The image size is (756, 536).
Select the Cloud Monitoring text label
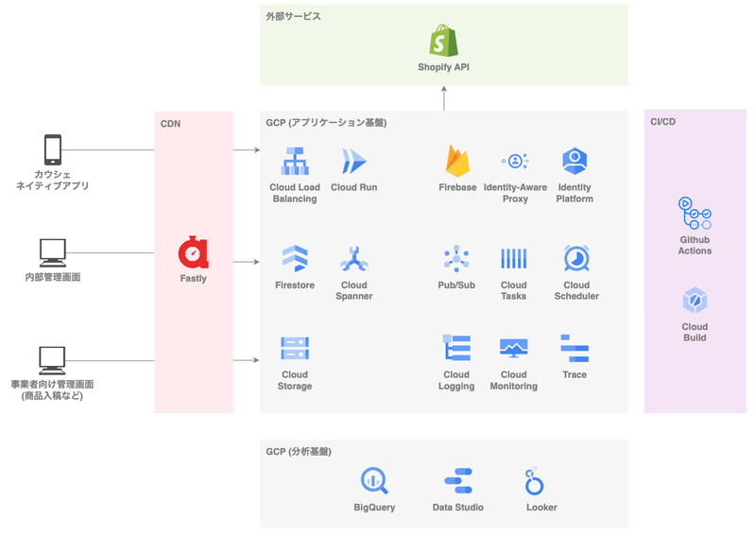tap(513, 381)
